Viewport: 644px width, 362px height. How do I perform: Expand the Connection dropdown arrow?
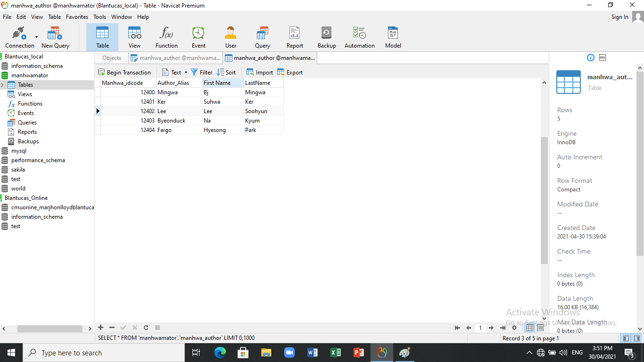(x=36, y=37)
